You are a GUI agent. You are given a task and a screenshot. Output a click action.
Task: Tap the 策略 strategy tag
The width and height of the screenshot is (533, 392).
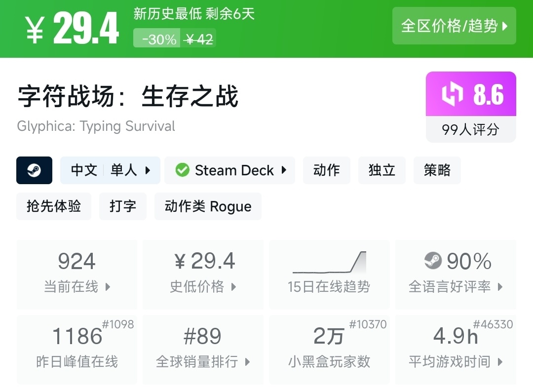coord(437,170)
